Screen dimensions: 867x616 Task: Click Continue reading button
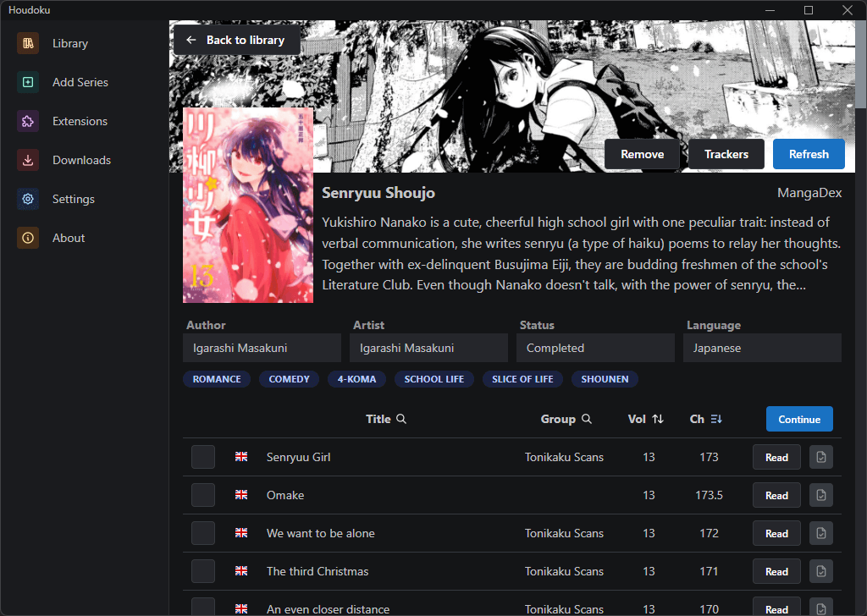pyautogui.click(x=799, y=419)
